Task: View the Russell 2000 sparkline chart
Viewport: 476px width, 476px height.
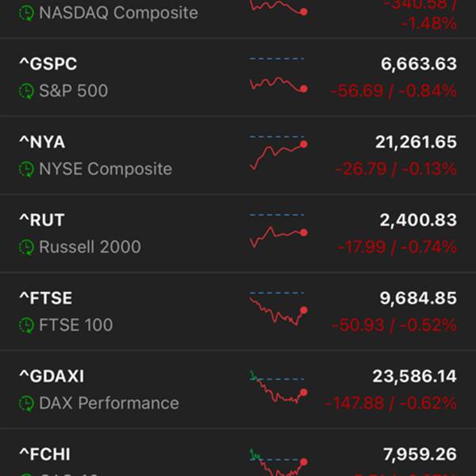Action: click(x=278, y=232)
